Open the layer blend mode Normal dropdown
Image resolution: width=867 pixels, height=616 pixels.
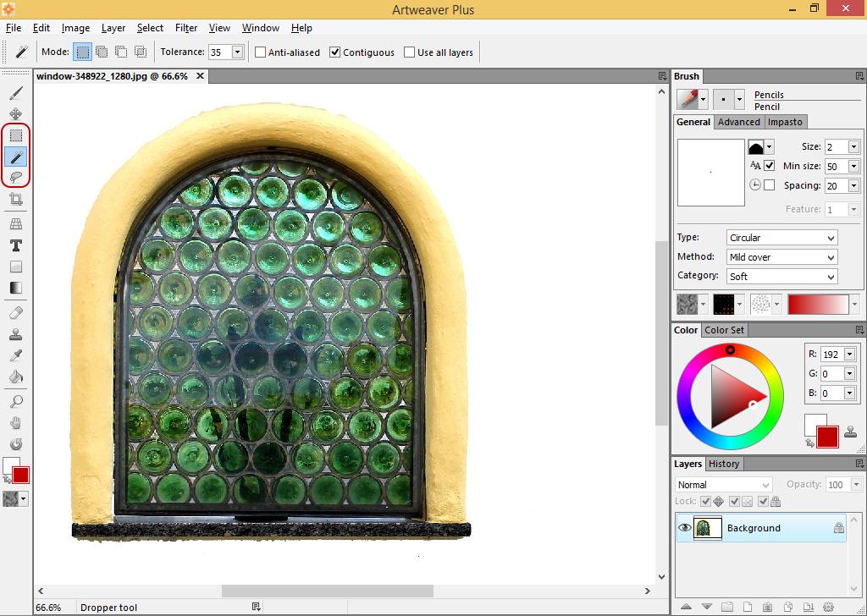coord(723,485)
